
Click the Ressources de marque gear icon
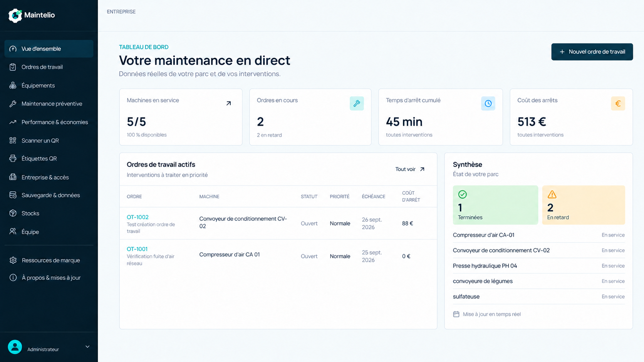tap(13, 260)
